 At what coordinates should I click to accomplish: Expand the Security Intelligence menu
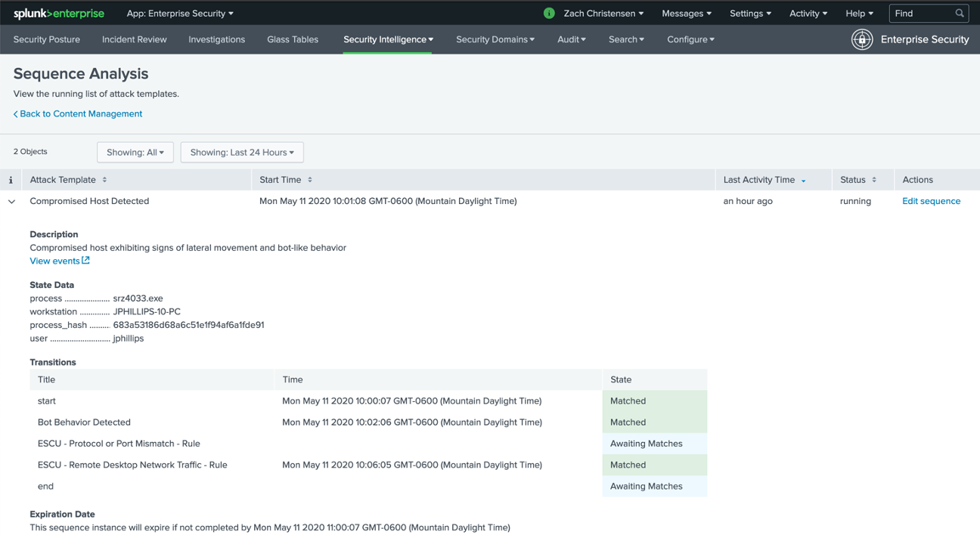click(x=388, y=39)
